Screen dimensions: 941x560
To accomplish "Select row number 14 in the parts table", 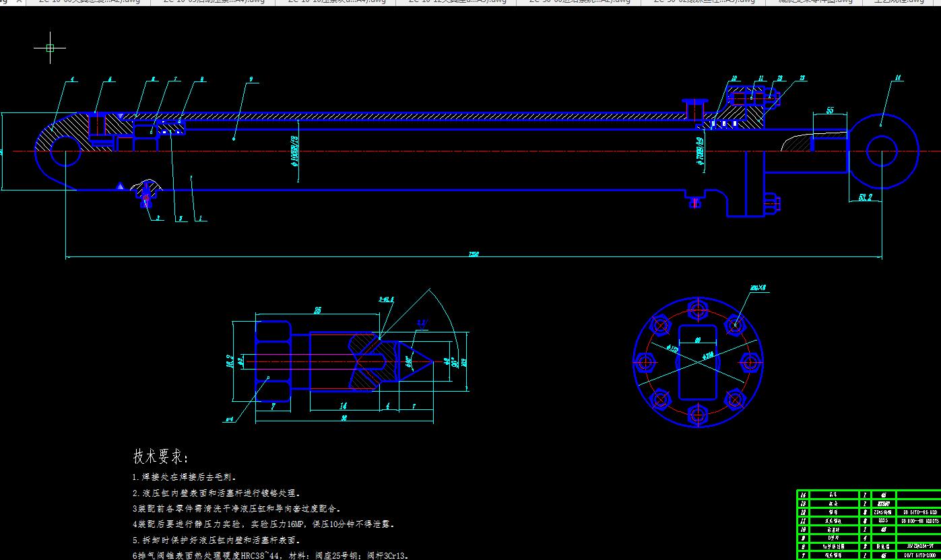I will tap(803, 494).
